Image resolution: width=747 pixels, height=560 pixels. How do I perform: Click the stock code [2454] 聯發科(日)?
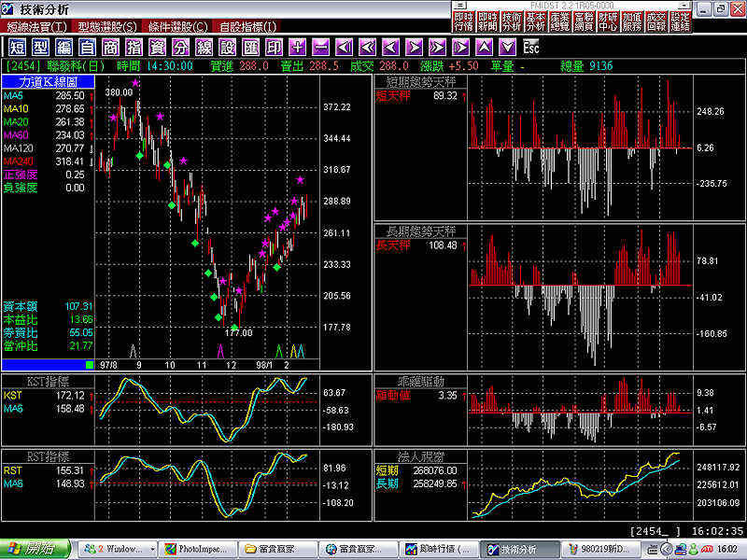[55, 66]
